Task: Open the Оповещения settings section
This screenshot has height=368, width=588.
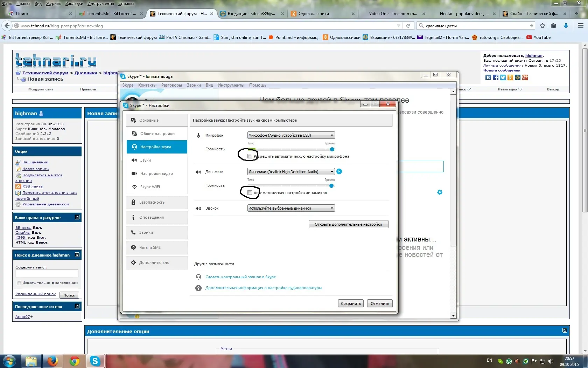Action: (157, 217)
